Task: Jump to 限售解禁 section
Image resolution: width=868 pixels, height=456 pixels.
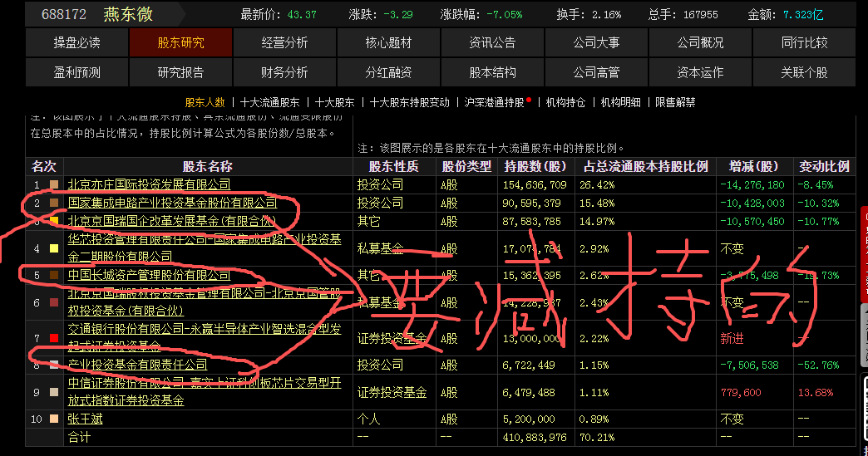Action: click(x=675, y=102)
